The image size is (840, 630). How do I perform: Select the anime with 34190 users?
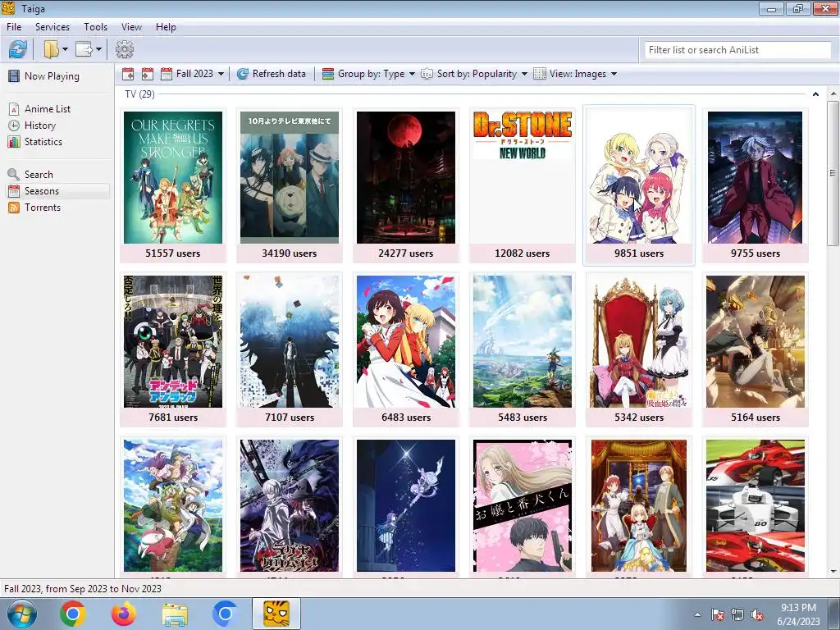tap(290, 186)
